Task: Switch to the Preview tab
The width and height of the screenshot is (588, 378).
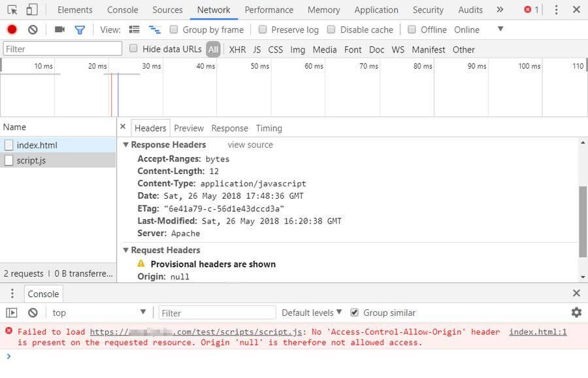Action: (189, 128)
